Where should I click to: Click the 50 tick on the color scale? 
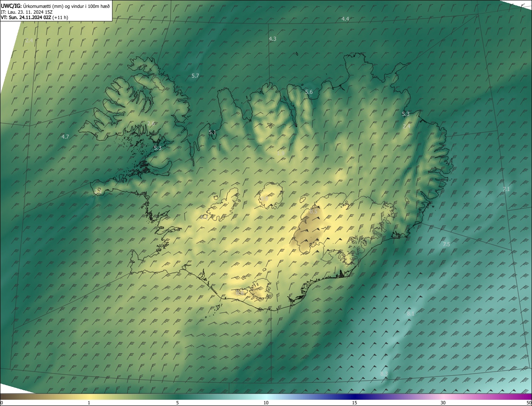tap(529, 403)
